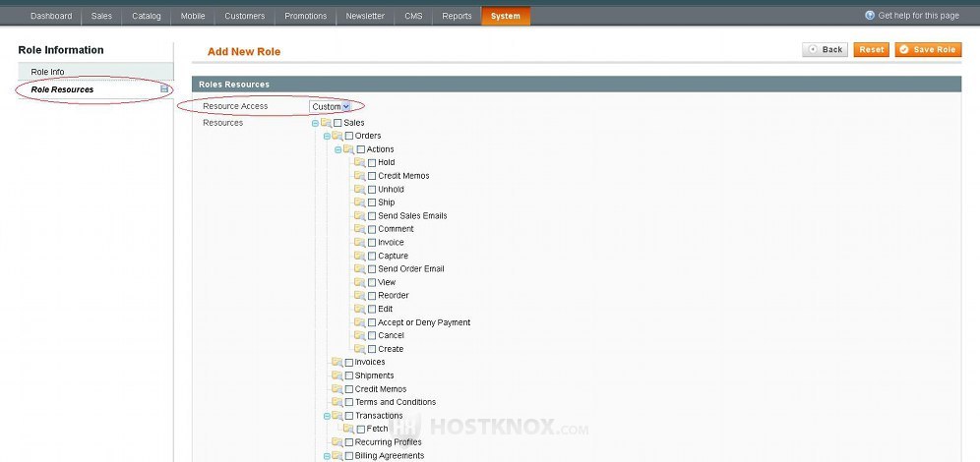
Task: Click the folder icon beside Send Order Email
Action: pos(360,269)
